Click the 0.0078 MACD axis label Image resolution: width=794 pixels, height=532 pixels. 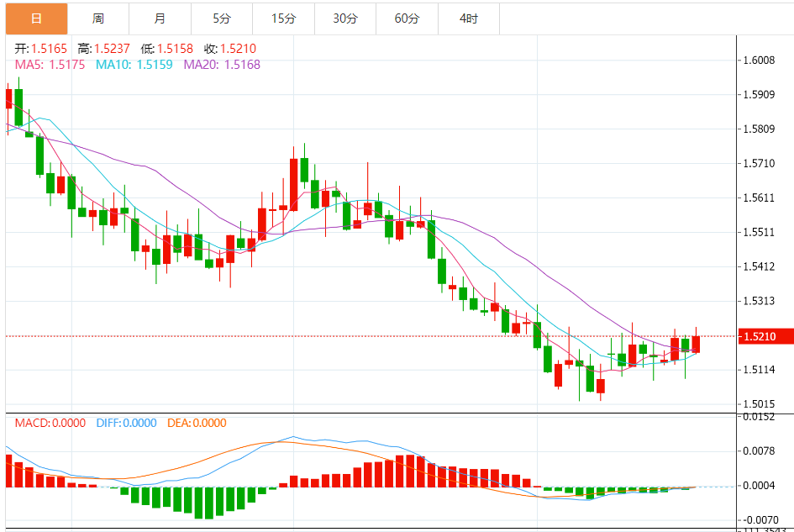coord(759,451)
